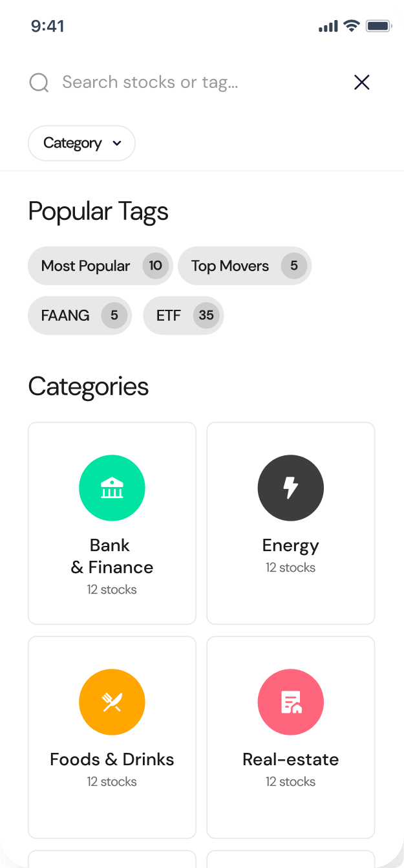Tap the Wi-Fi icon in status bar
404x868 pixels.
[x=352, y=26]
